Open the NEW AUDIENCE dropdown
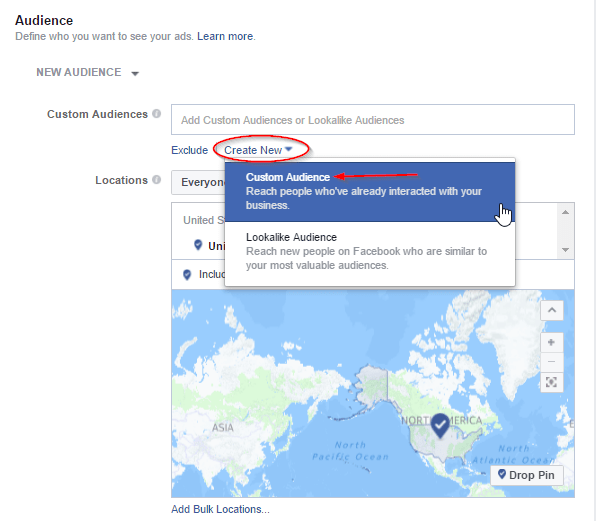Image resolution: width=596 pixels, height=521 pixels. tap(88, 72)
